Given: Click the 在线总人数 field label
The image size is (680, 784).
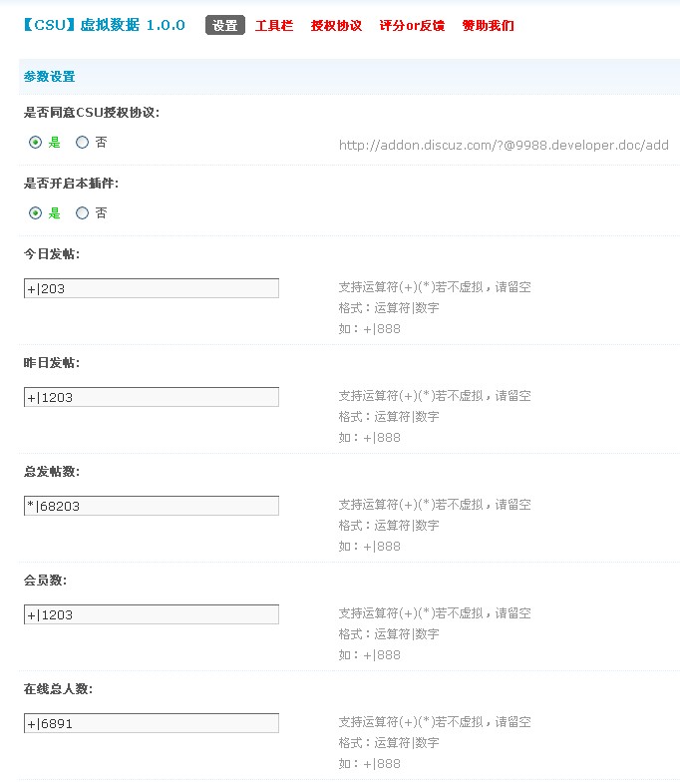Looking at the screenshot, I should pyautogui.click(x=58, y=689).
